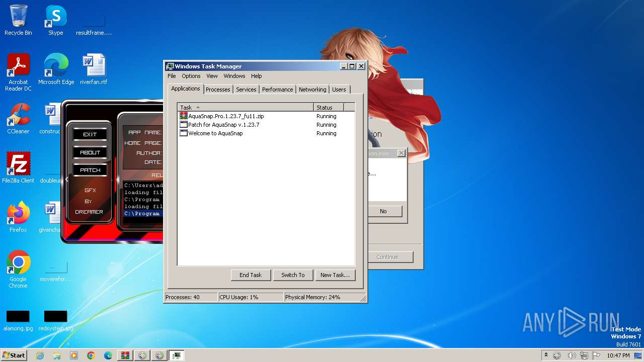Viewport: 644px width, 362px height.
Task: Click EXIT in the patcher window
Action: pos(90,134)
